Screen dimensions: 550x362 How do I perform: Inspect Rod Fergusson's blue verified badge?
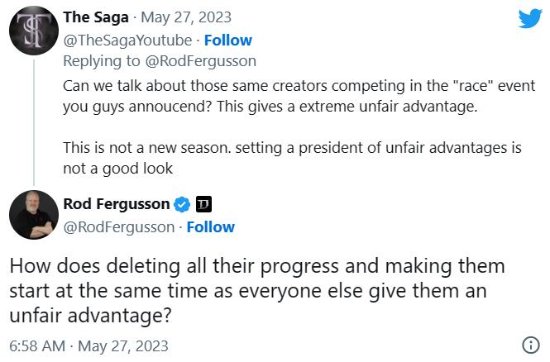pyautogui.click(x=182, y=205)
